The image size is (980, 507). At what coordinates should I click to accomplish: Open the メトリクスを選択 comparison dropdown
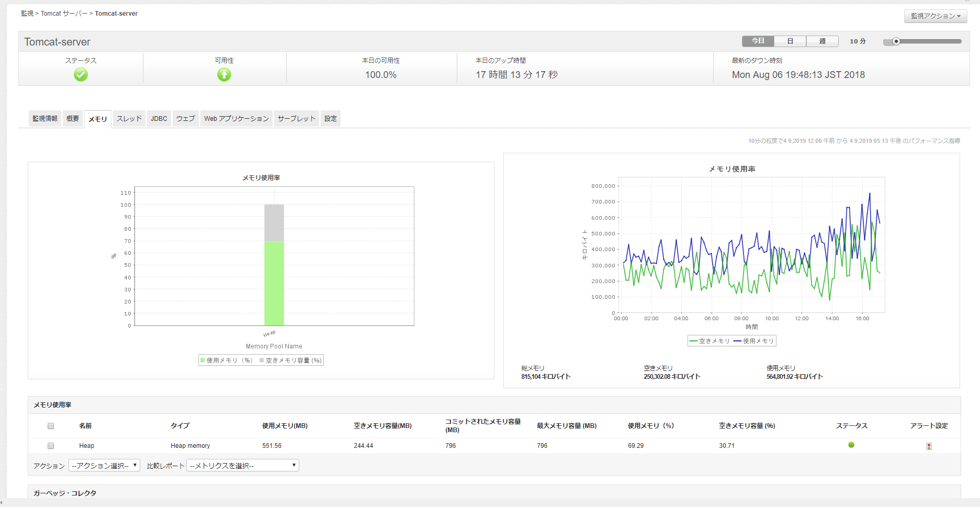click(x=242, y=466)
